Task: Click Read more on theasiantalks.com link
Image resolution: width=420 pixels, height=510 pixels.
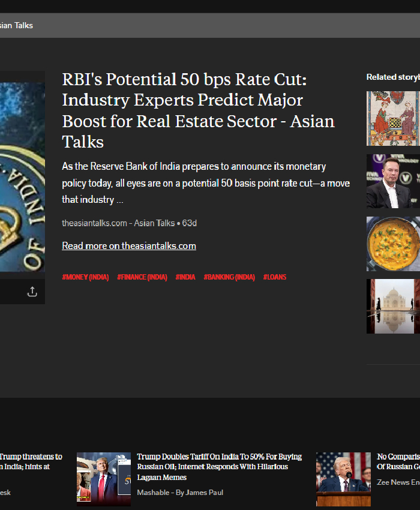Action: (x=129, y=246)
